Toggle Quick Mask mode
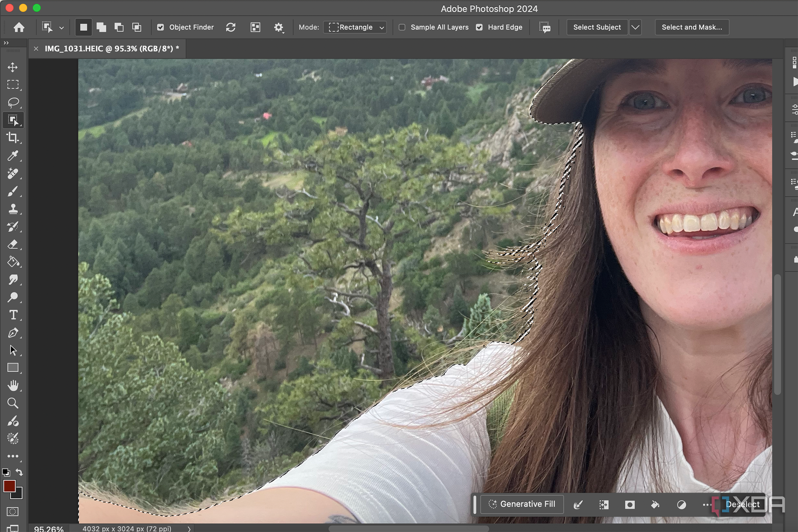Screen dimensions: 798x532 tap(13, 511)
